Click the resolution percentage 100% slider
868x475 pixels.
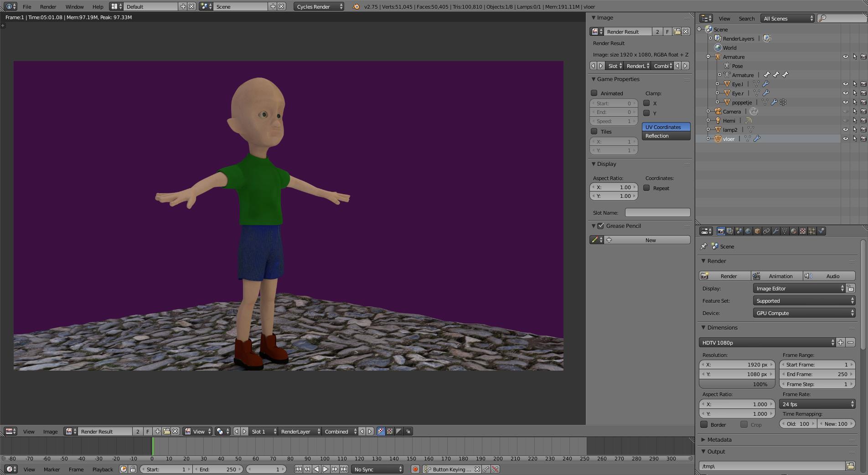click(x=737, y=384)
